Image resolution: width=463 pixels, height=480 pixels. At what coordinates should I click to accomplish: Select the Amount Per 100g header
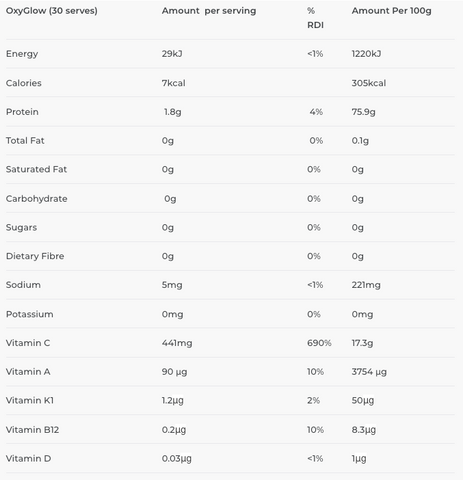391,11
